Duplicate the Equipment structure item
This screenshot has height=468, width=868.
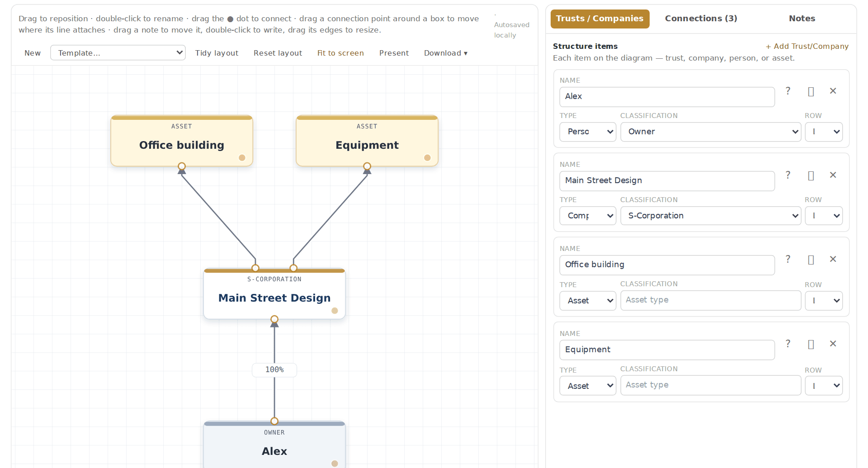pos(811,345)
